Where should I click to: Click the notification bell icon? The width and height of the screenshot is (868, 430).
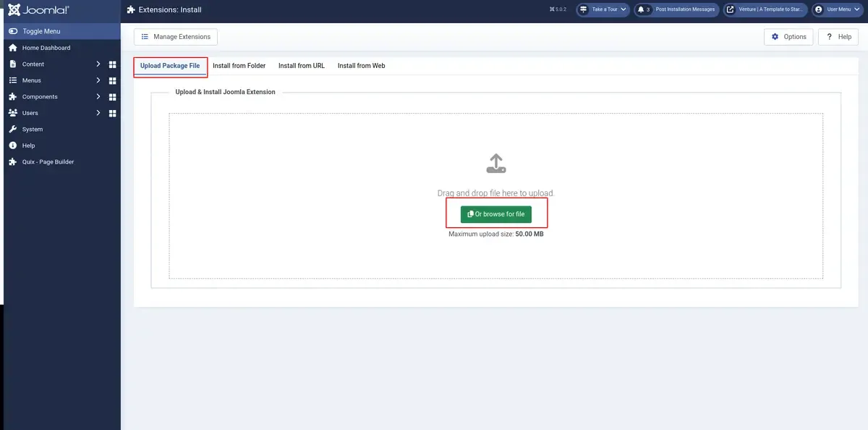[x=641, y=9]
